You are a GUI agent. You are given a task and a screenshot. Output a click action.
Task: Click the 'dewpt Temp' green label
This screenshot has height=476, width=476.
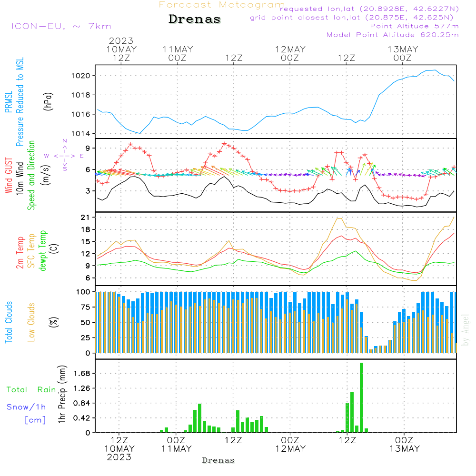[42, 250]
